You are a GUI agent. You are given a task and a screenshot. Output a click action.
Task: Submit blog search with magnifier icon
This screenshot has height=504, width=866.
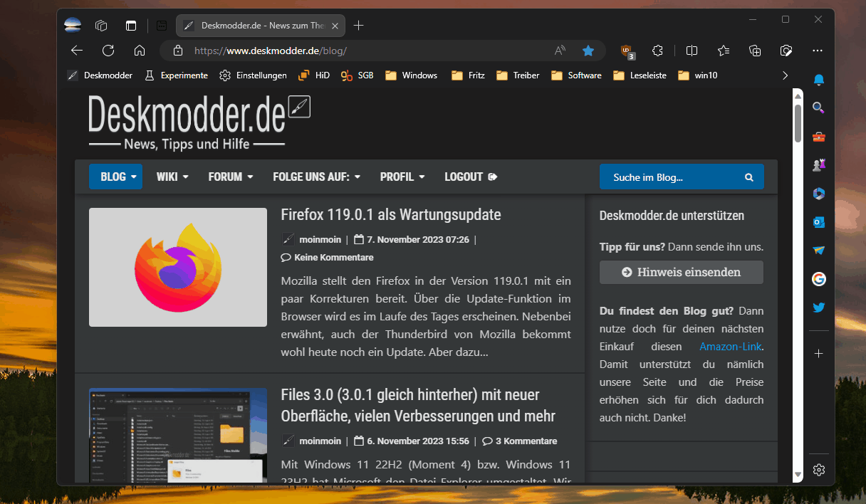click(748, 177)
